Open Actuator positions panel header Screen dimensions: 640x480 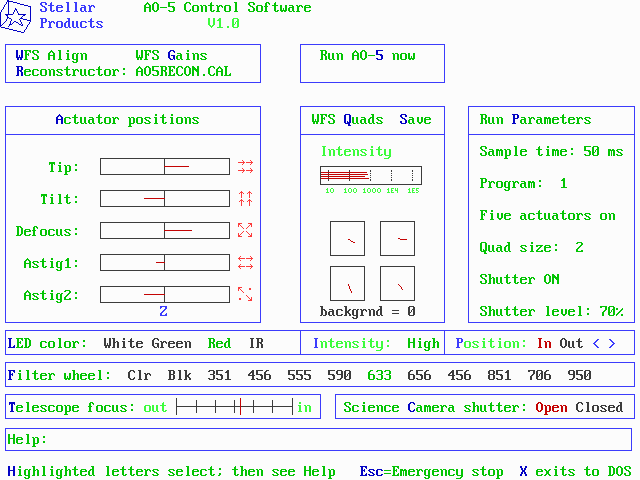127,120
